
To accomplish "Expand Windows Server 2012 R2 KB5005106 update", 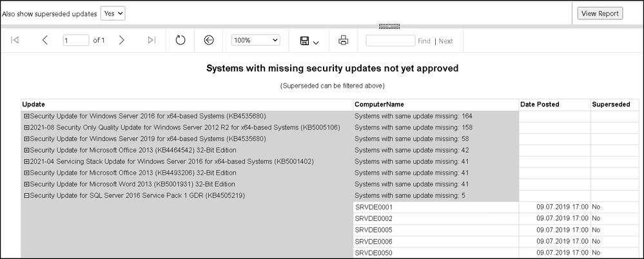I will click(x=26, y=128).
